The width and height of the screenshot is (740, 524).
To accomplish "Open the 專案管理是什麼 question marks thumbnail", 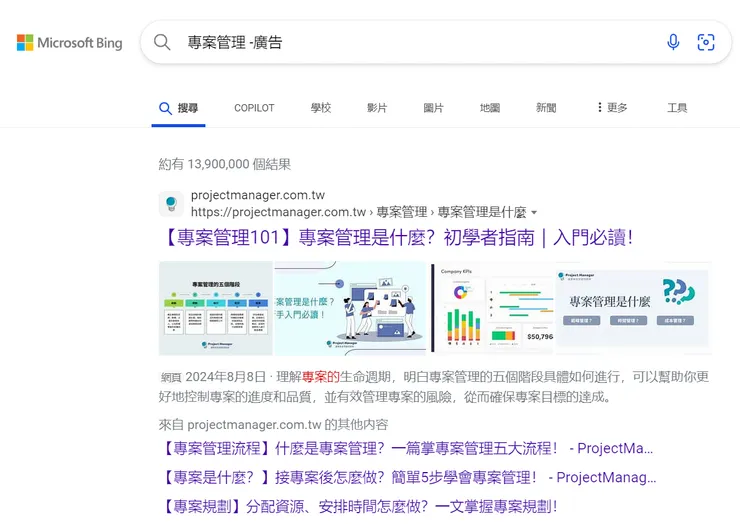I will (633, 308).
